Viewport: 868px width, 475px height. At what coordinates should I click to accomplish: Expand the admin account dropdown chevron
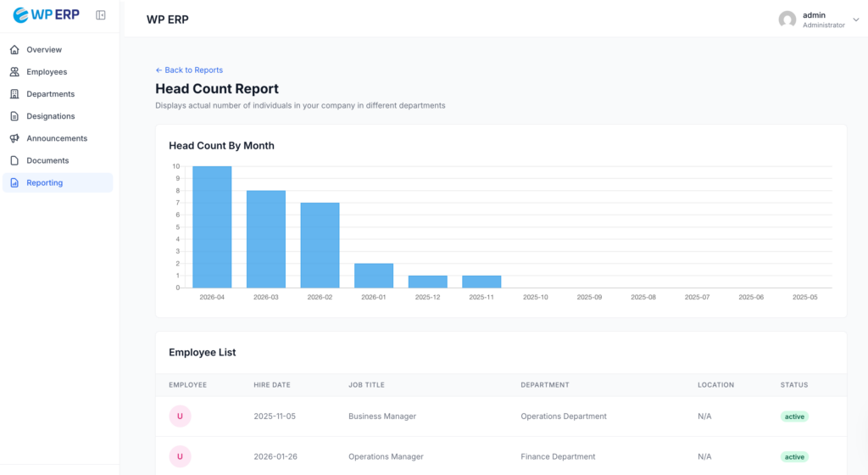(x=855, y=20)
